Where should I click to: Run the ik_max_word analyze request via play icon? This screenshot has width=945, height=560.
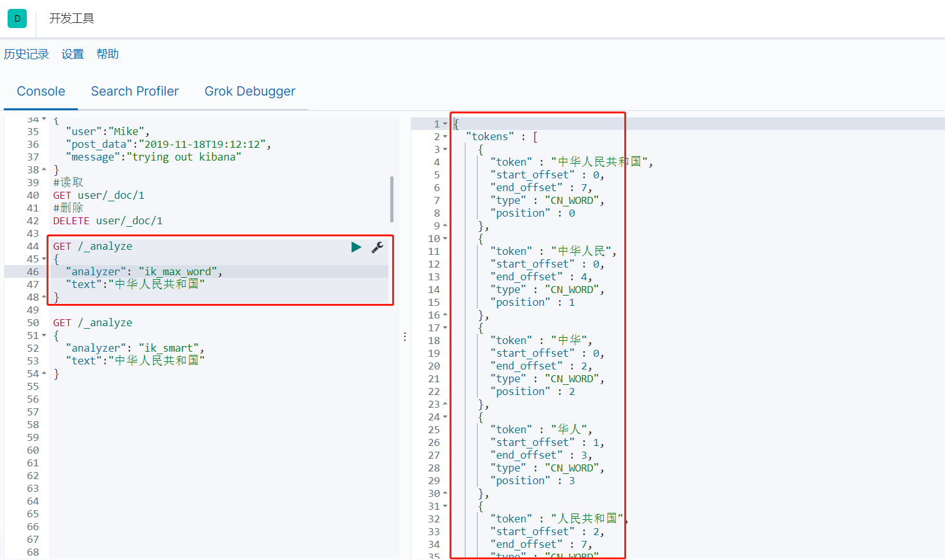[x=356, y=247]
